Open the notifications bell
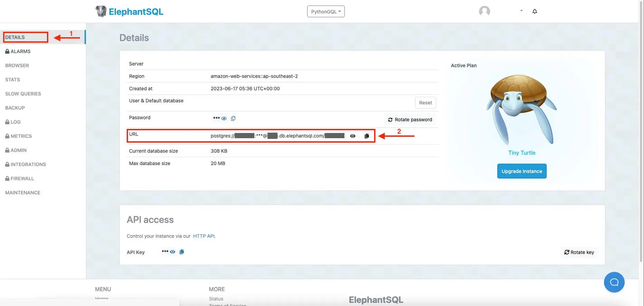Viewport: 644px width, 306px height. (x=535, y=11)
